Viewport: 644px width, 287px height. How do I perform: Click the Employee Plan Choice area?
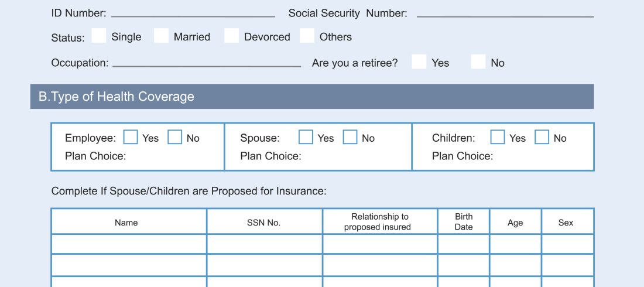click(170, 156)
